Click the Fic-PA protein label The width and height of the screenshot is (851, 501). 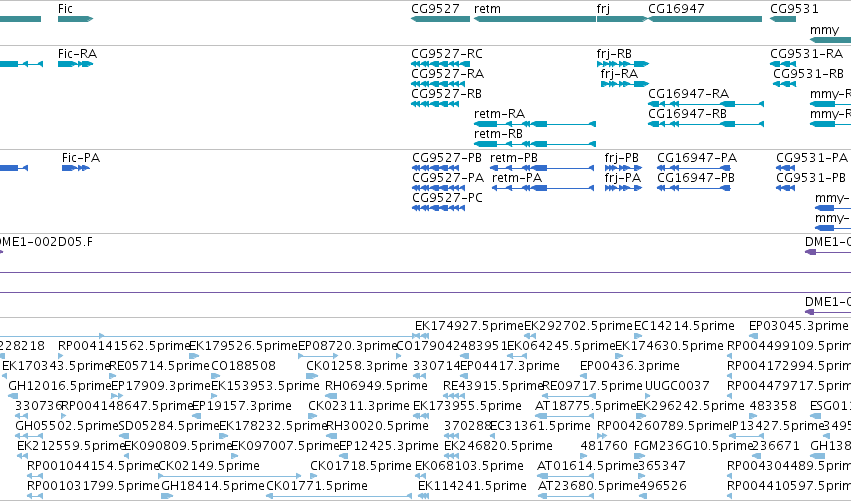coord(81,158)
